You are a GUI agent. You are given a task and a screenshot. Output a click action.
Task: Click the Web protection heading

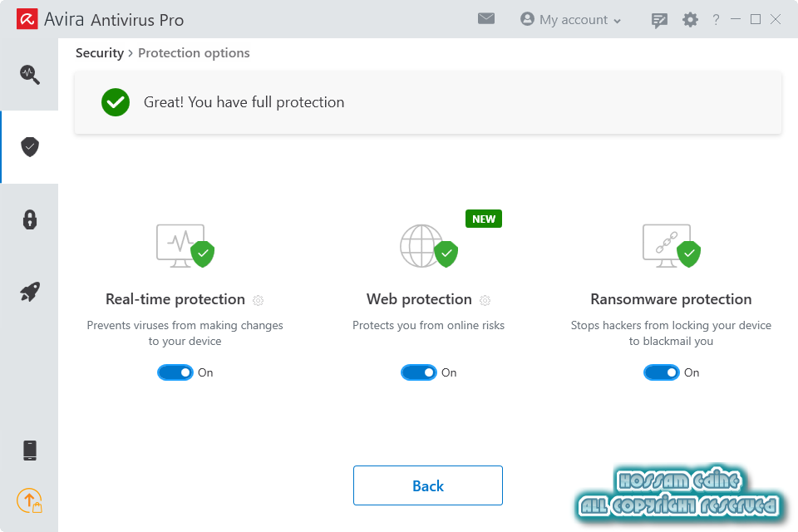pos(419,299)
